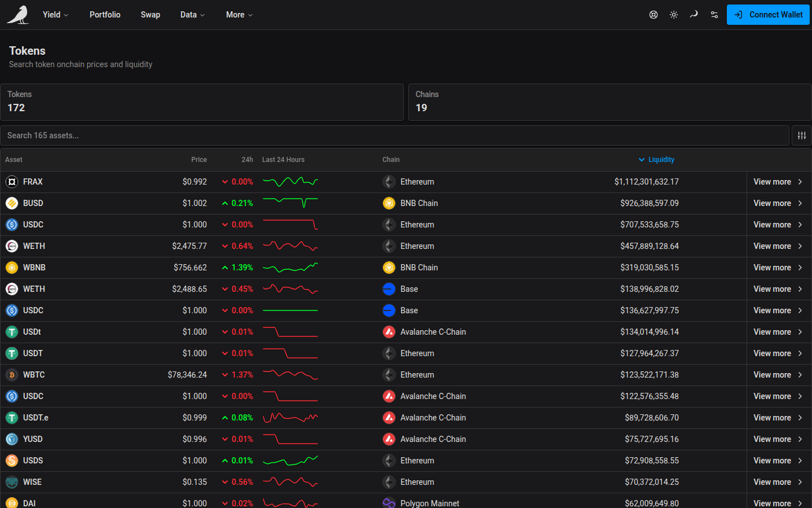This screenshot has width=812, height=508.
Task: Click the YUSD token icon
Action: (12, 439)
